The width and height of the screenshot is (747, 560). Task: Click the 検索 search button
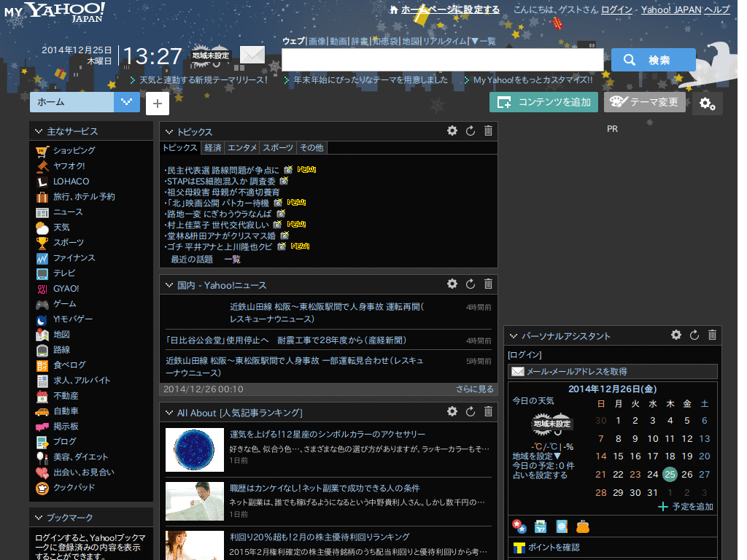[653, 60]
